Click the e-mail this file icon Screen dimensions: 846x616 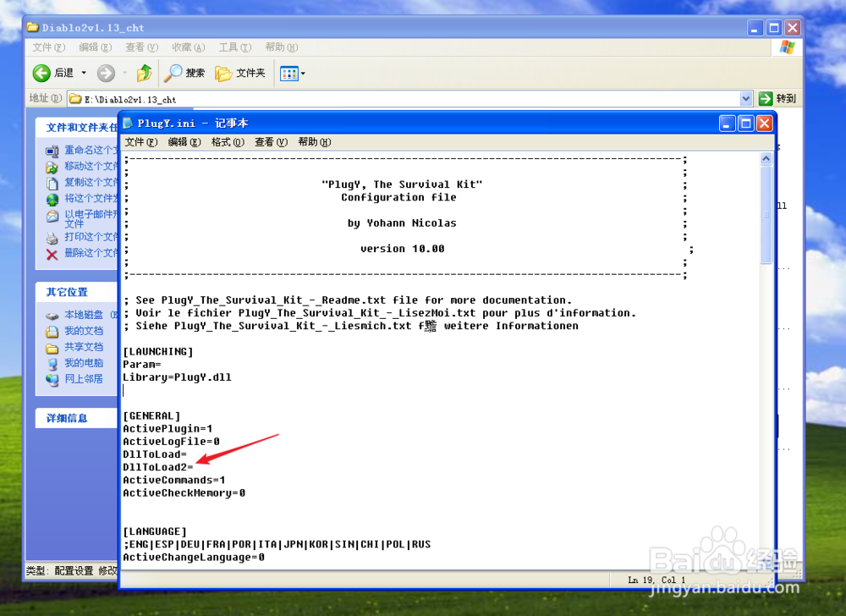pyautogui.click(x=52, y=217)
